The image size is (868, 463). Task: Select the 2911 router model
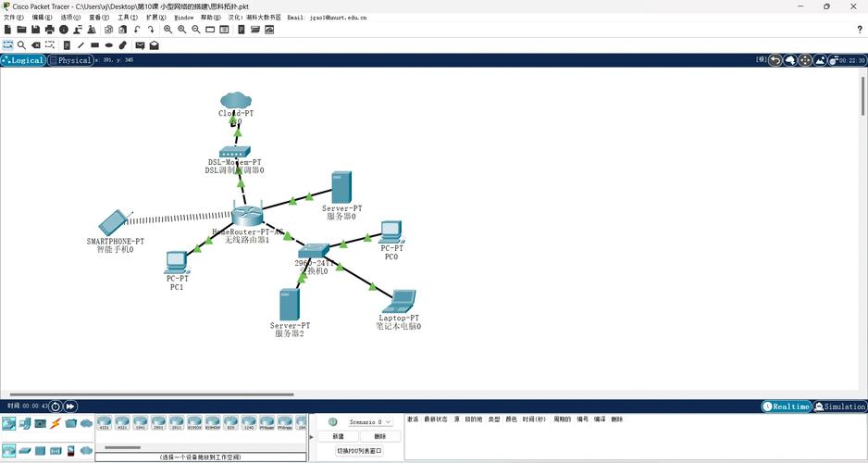[176, 423]
